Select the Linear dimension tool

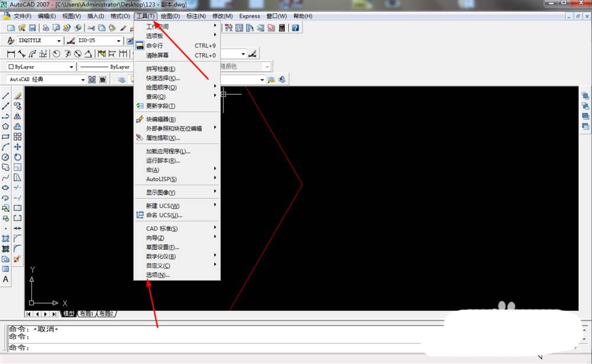pos(11,54)
